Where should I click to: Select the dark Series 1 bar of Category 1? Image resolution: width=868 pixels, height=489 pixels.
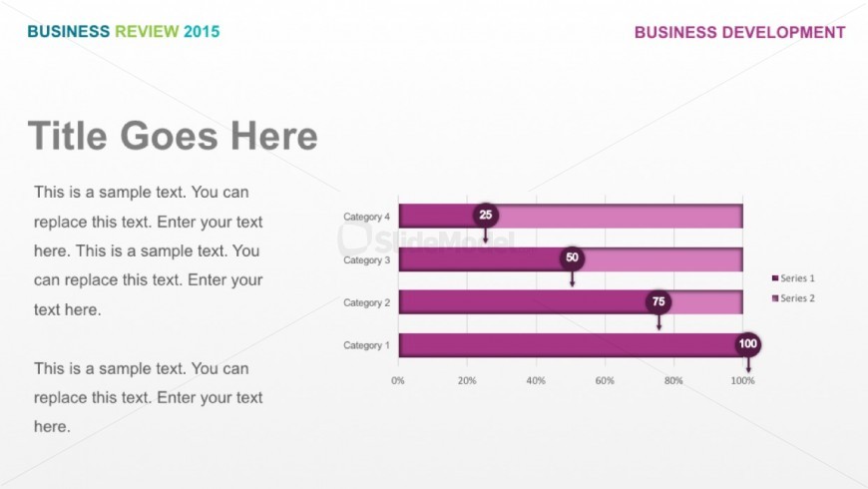[x=569, y=345]
